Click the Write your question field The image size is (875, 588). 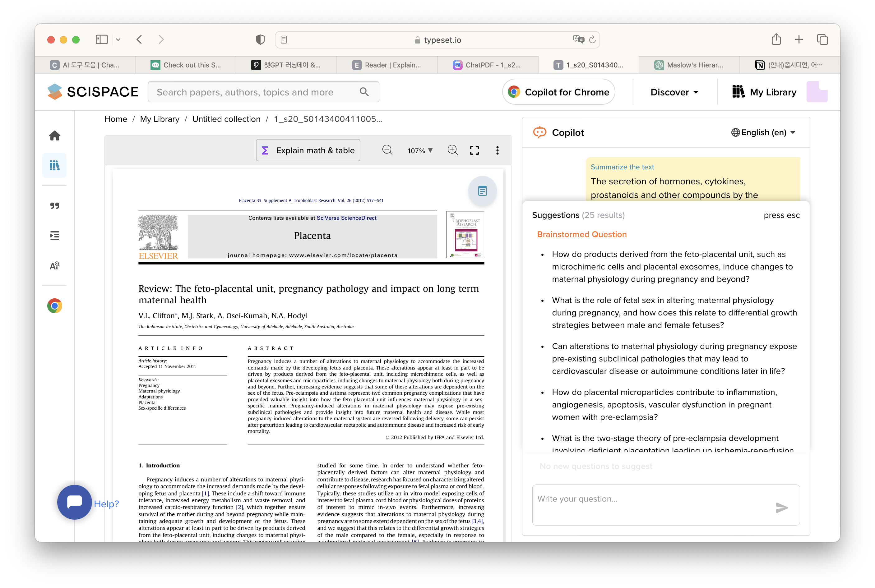653,504
